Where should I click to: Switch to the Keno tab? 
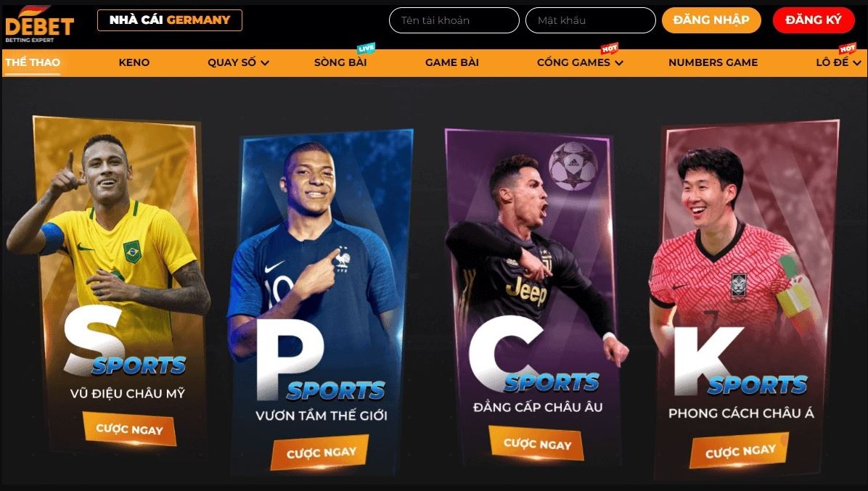(134, 62)
